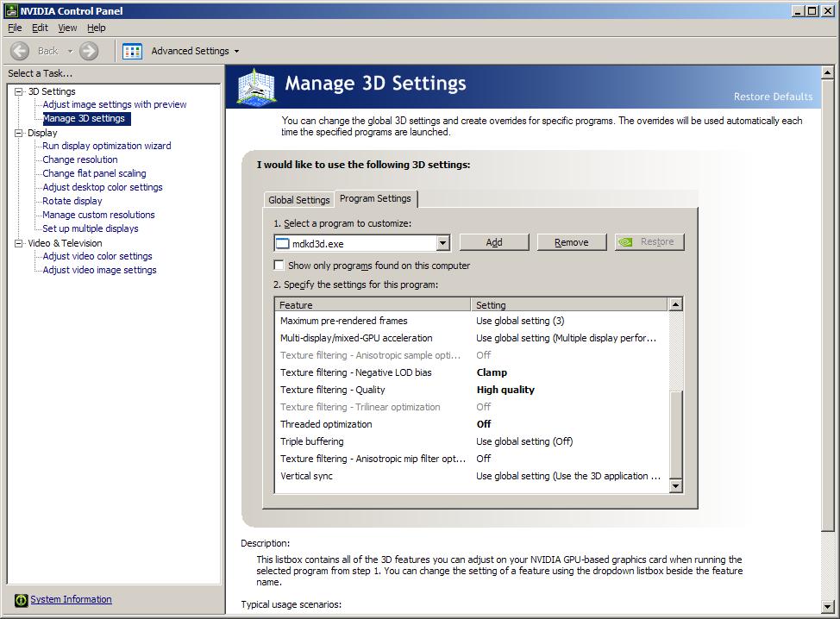The image size is (840, 619).
Task: Click main panel scroll down arrow
Action: tap(828, 607)
